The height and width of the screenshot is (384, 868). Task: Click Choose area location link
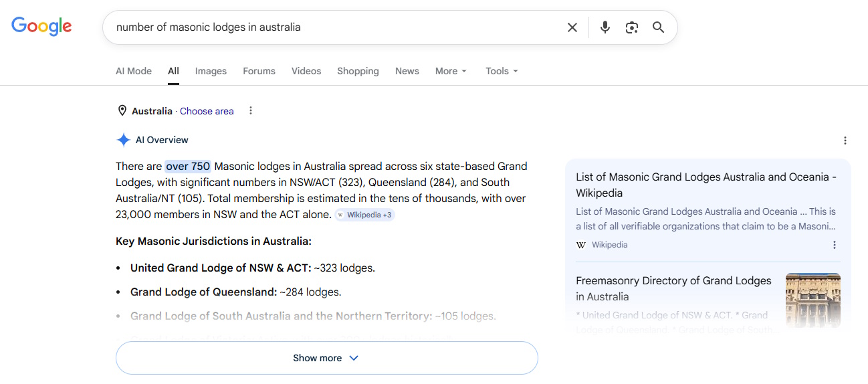[207, 111]
